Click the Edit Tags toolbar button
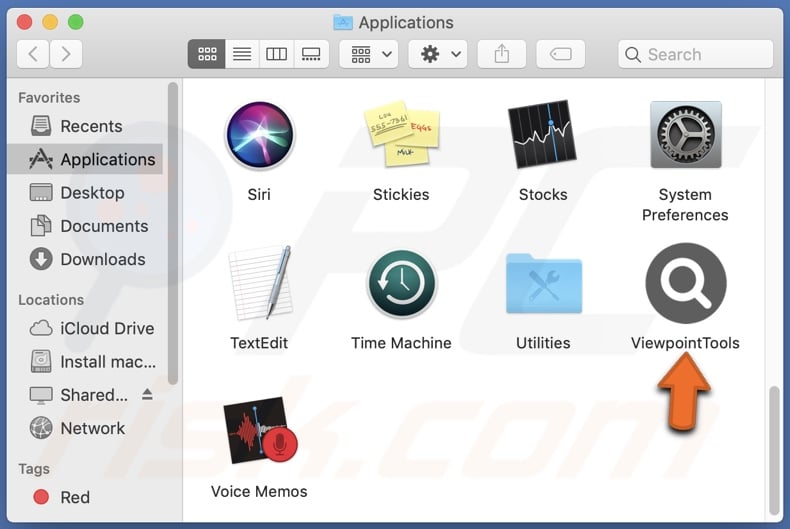Screen dimensions: 790x529 tap(561, 54)
